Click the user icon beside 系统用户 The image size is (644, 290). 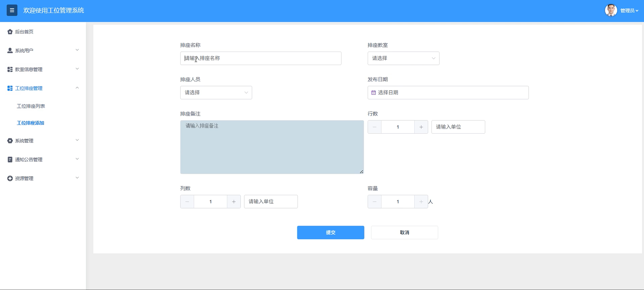(10, 50)
